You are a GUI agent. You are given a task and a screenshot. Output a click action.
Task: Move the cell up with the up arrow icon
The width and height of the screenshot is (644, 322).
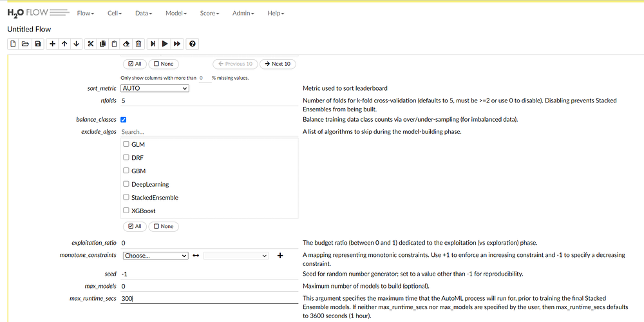point(64,44)
